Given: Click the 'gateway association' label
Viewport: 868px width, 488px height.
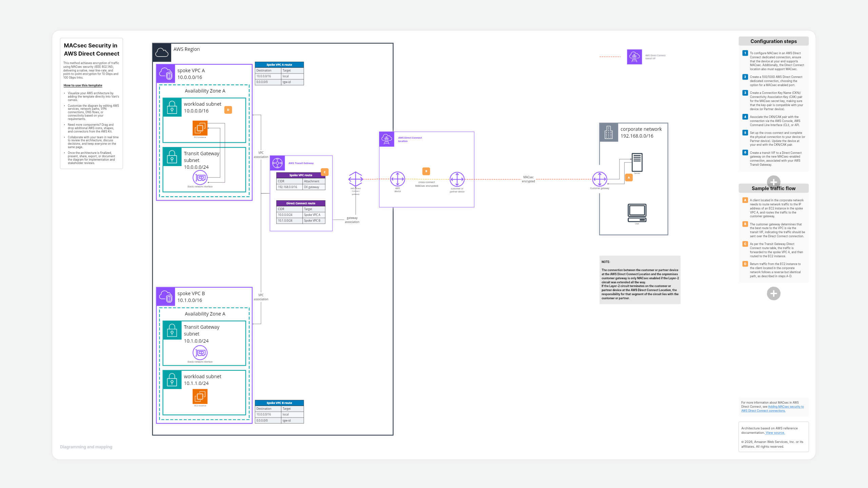Looking at the screenshot, I should (x=352, y=220).
